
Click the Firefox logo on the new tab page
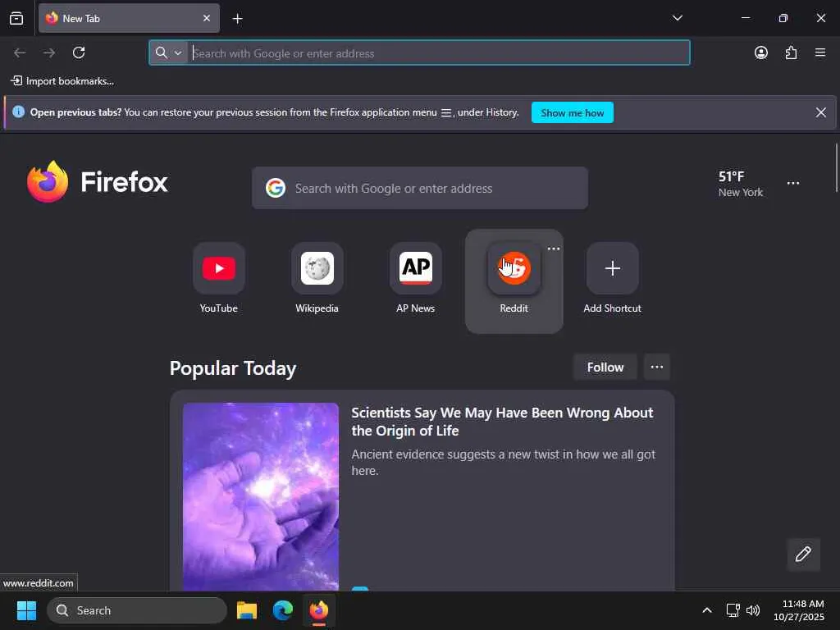(x=97, y=182)
